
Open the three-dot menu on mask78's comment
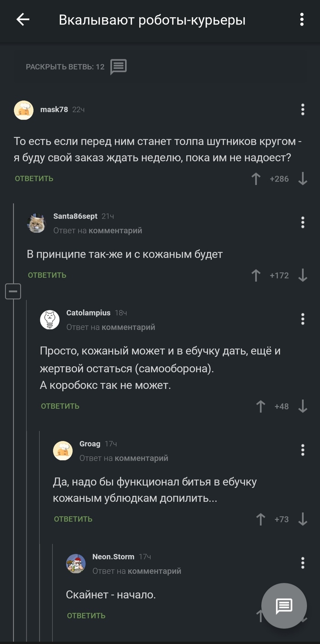click(302, 109)
